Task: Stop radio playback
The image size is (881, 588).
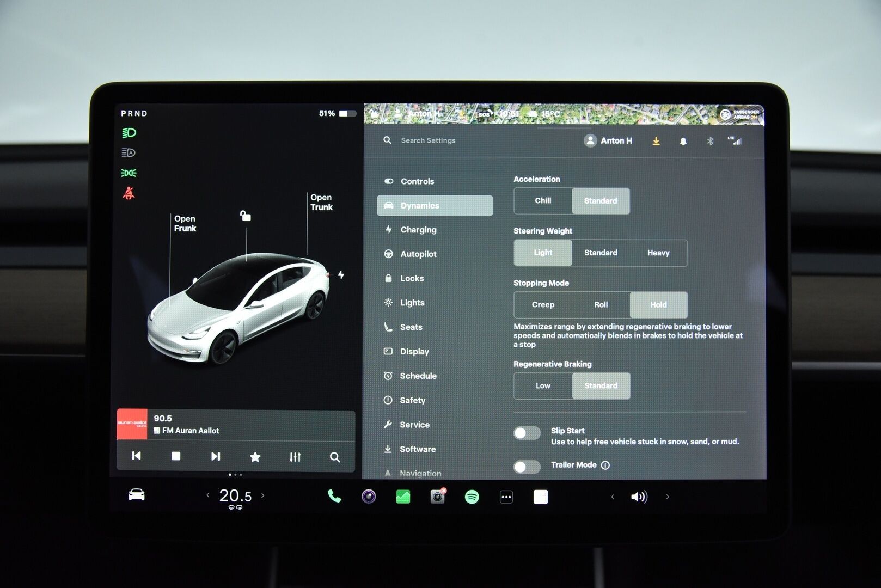Action: [176, 456]
